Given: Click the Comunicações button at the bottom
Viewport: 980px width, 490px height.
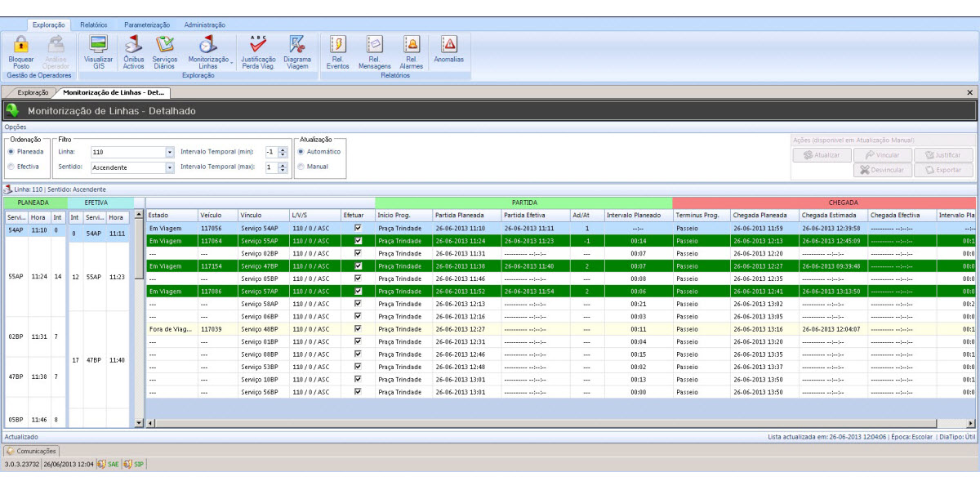Looking at the screenshot, I should (31, 451).
